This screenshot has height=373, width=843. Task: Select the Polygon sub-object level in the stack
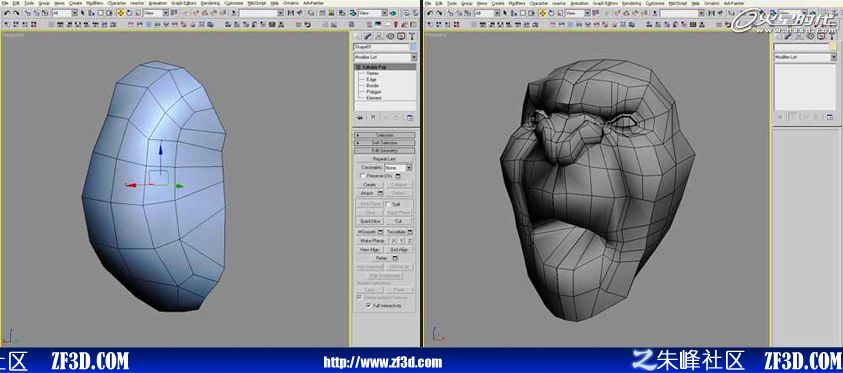pyautogui.click(x=374, y=92)
